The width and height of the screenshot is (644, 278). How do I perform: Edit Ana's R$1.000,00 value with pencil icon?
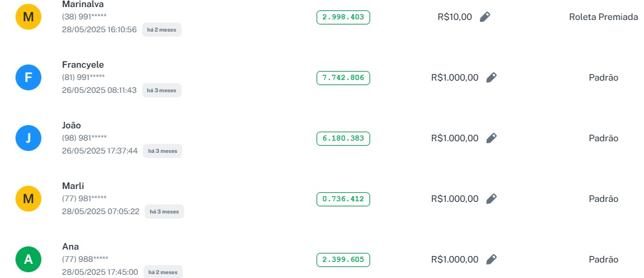pyautogui.click(x=491, y=259)
